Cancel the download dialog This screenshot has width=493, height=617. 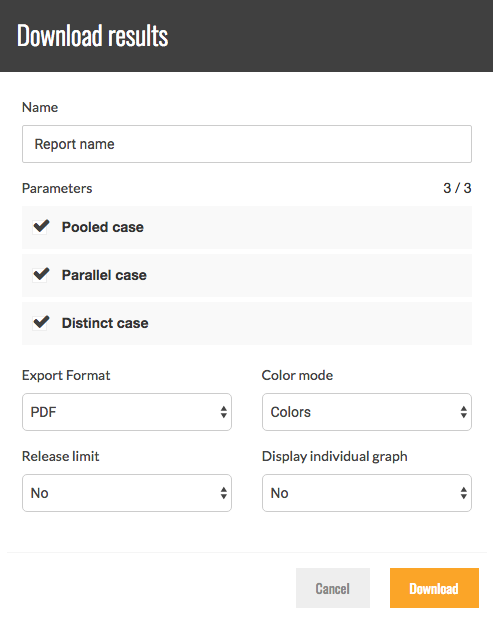click(x=333, y=588)
